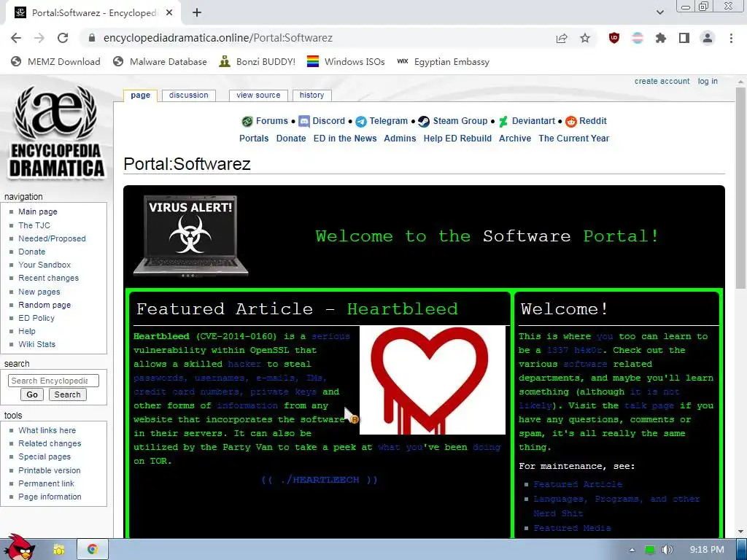Bookmark this page with the star icon
Image resolution: width=747 pixels, height=560 pixels.
585,38
